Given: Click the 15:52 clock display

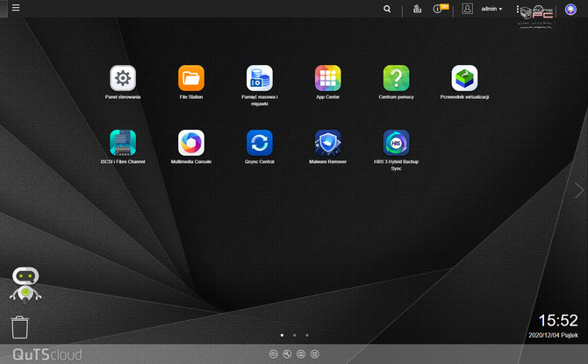Looking at the screenshot, I should [558, 320].
